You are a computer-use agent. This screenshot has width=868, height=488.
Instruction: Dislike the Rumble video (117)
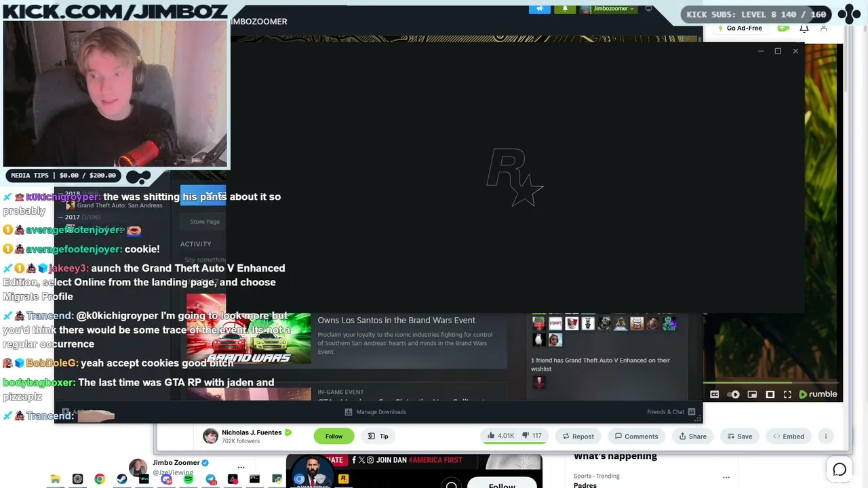coord(532,436)
